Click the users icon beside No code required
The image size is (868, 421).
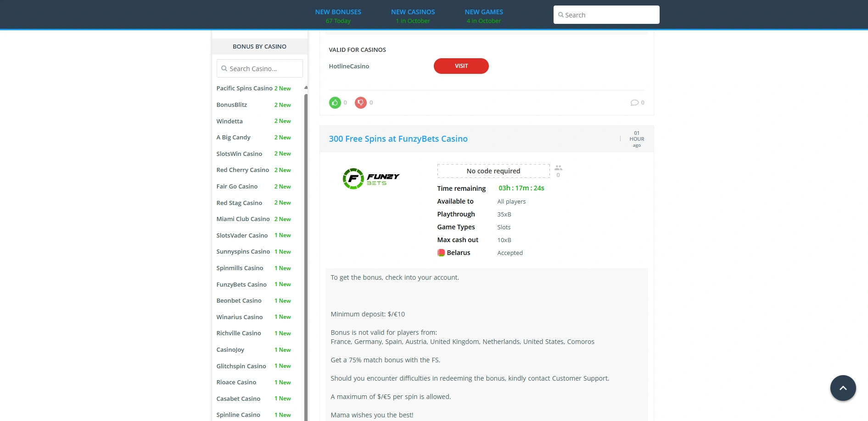[x=558, y=168]
